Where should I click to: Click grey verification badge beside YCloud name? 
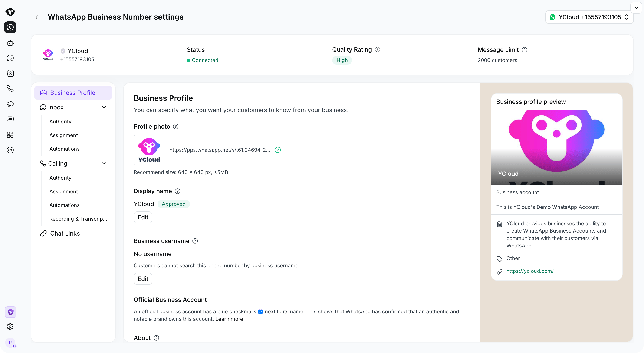(63, 51)
